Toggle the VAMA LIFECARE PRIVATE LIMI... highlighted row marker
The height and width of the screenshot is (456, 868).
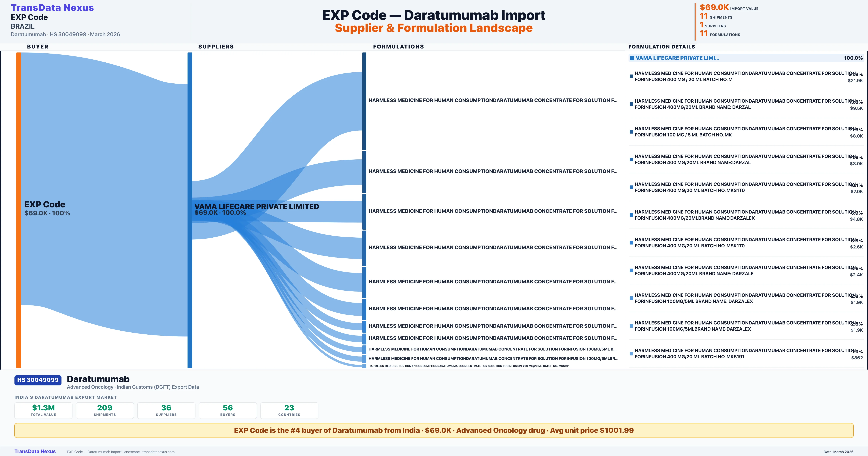point(632,58)
